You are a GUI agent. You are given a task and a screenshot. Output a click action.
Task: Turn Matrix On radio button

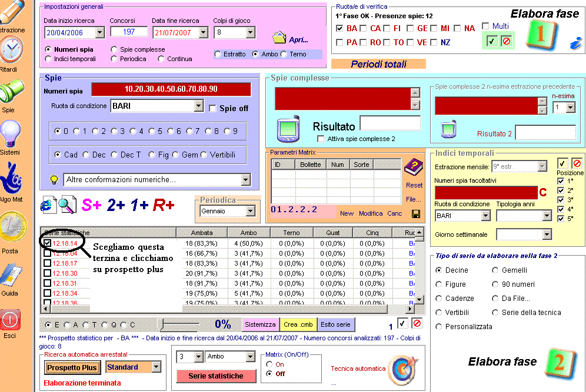(269, 364)
